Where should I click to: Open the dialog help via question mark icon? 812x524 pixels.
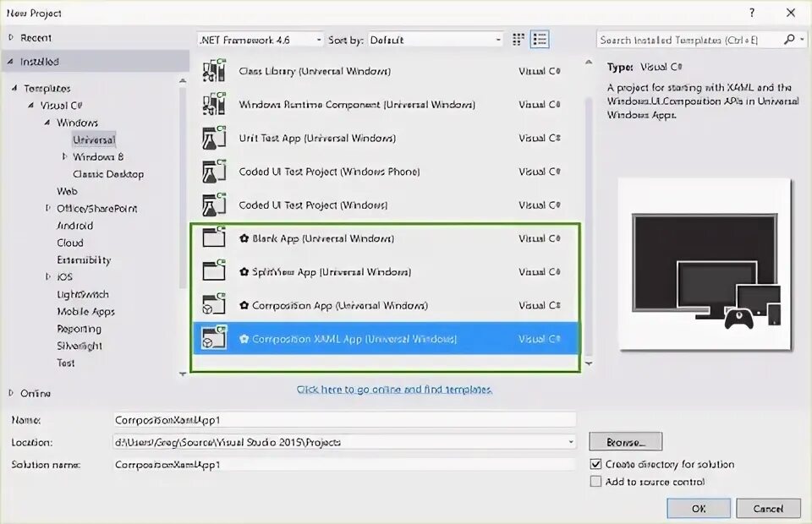point(751,13)
